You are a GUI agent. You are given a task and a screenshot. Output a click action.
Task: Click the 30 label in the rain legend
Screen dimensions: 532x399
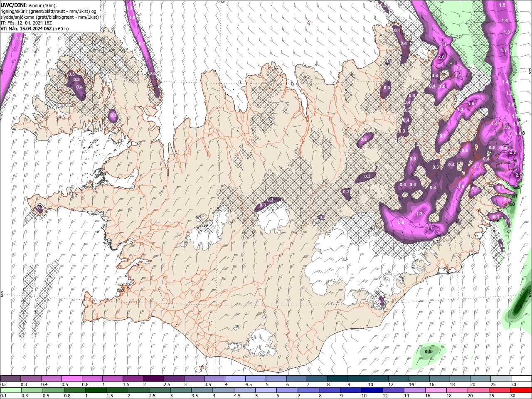[513, 396]
